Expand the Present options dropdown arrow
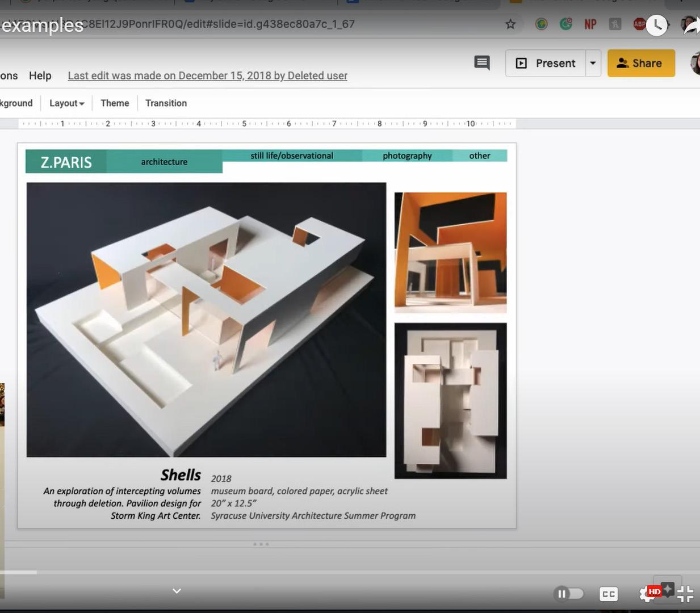The width and height of the screenshot is (700, 613). [x=593, y=63]
